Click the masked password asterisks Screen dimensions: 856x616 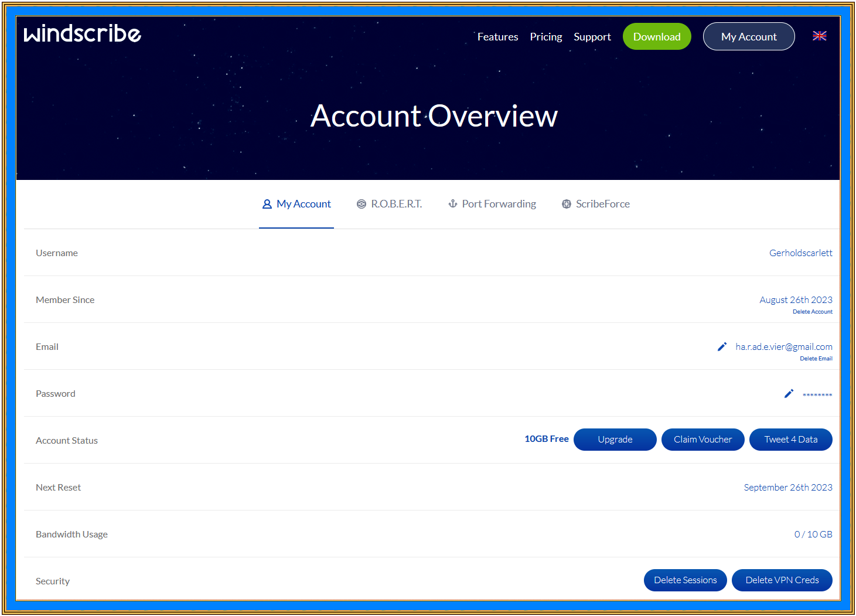(x=817, y=395)
